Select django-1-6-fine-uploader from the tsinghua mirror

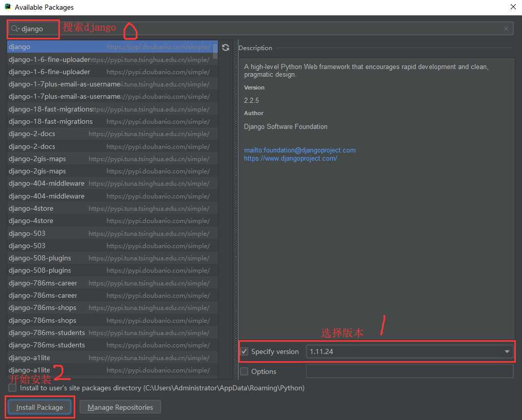(113, 59)
